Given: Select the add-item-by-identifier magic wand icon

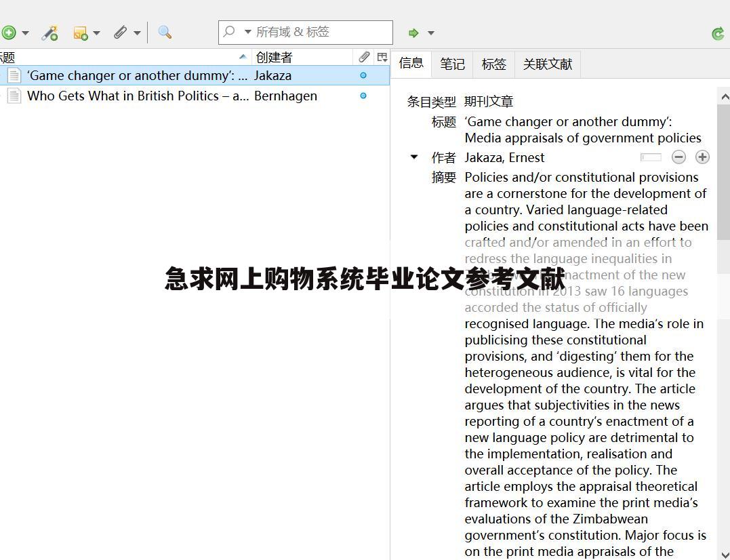Looking at the screenshot, I should [x=49, y=32].
